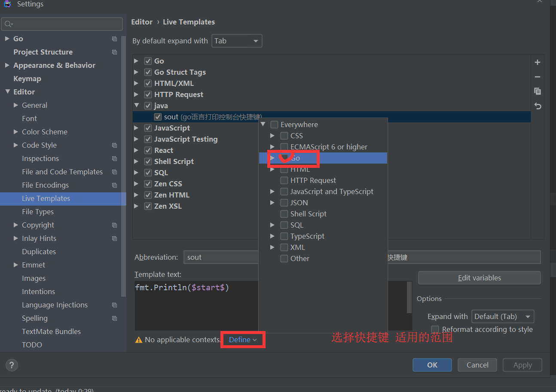Click project-level icon beside File and Code Templates
This screenshot has height=392, width=556.
114,172
